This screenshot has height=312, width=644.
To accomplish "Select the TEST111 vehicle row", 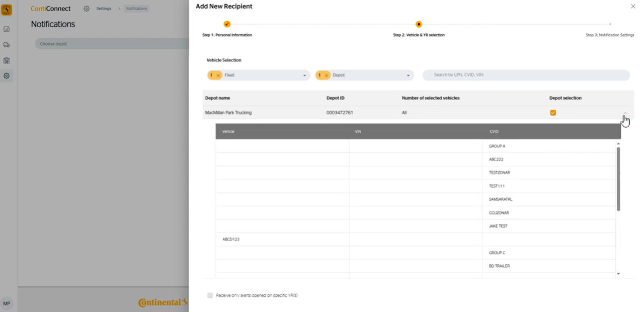I will 416,186.
